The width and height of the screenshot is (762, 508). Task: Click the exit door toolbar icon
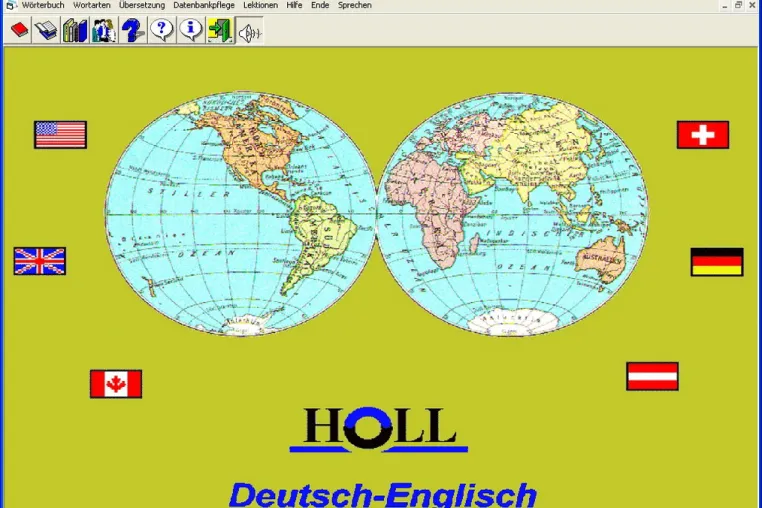(220, 30)
